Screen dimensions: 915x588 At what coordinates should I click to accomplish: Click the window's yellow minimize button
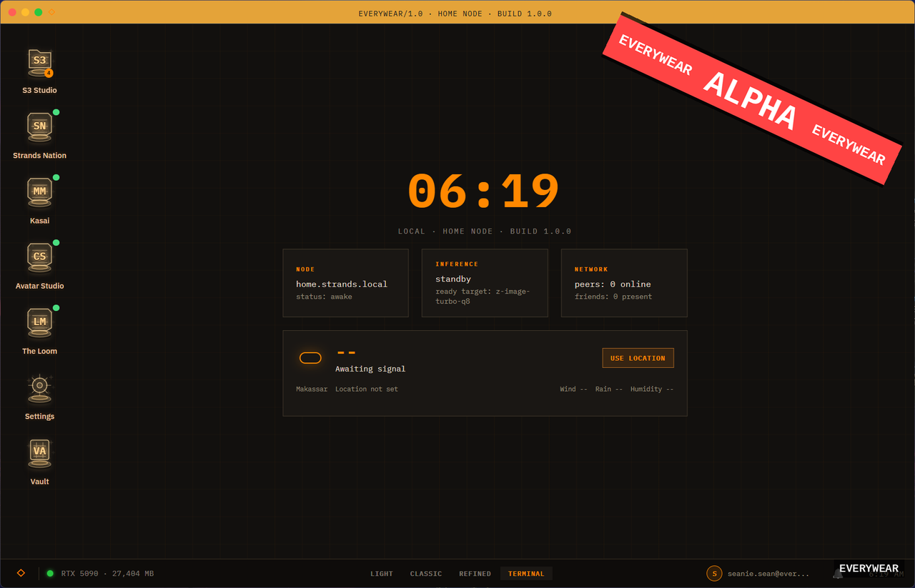click(x=25, y=12)
